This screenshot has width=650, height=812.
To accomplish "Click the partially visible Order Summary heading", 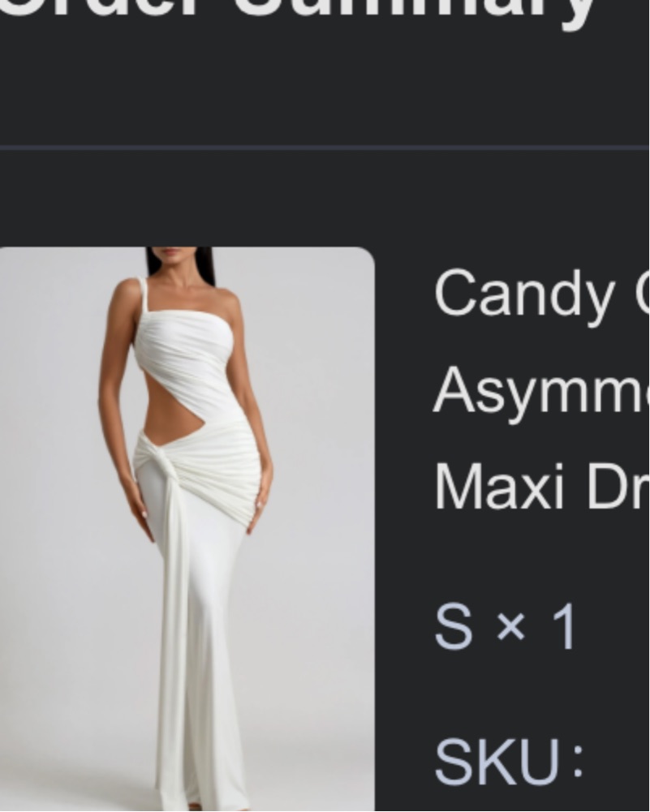I will point(299,13).
